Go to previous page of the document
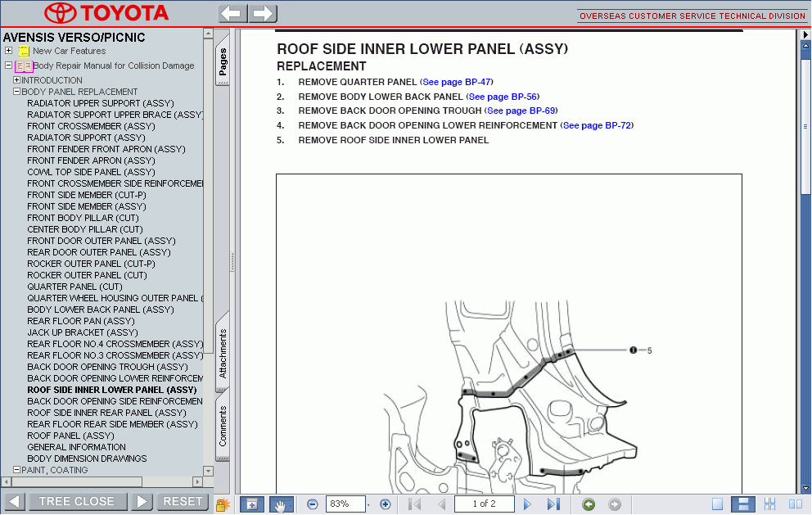The height and width of the screenshot is (515, 812). click(x=442, y=504)
